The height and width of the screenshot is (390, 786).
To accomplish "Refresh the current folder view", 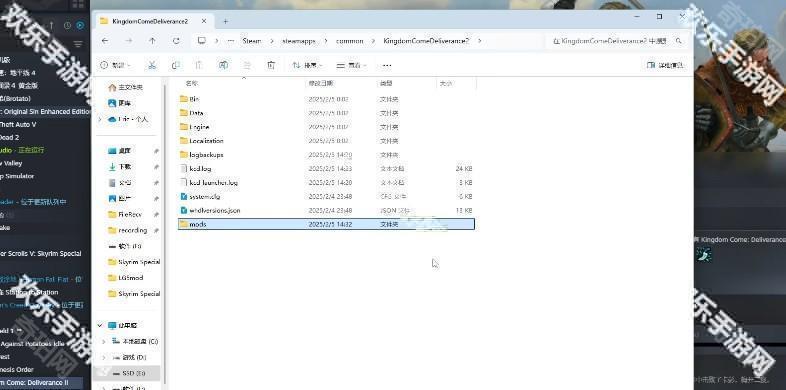I will (176, 41).
